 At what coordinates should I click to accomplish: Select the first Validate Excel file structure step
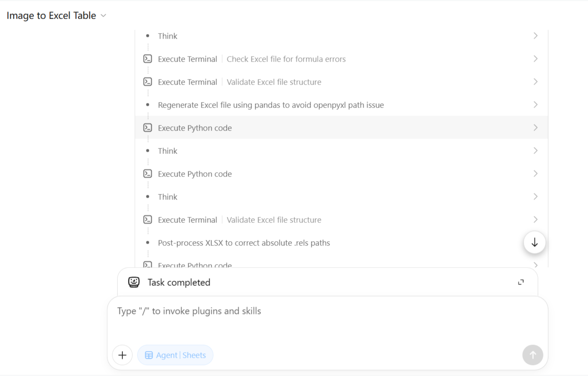[341, 82]
